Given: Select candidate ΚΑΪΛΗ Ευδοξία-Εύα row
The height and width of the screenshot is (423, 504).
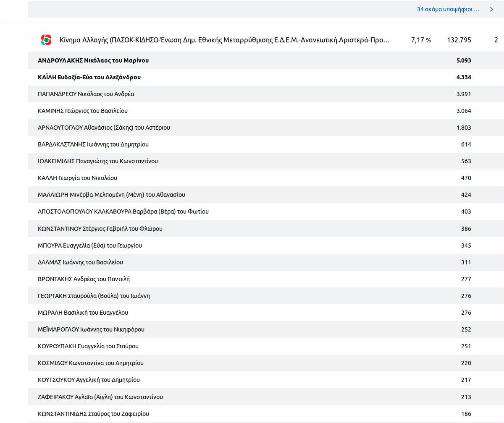Looking at the screenshot, I should tap(266, 77).
